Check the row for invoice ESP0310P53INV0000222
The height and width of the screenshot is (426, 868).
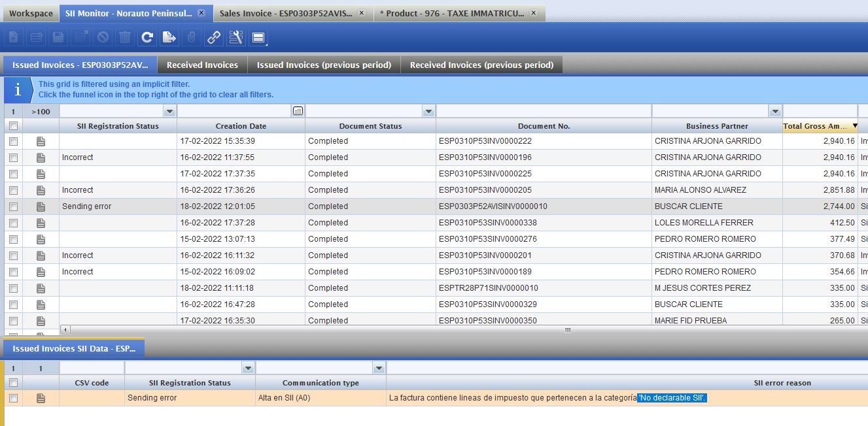coord(13,141)
